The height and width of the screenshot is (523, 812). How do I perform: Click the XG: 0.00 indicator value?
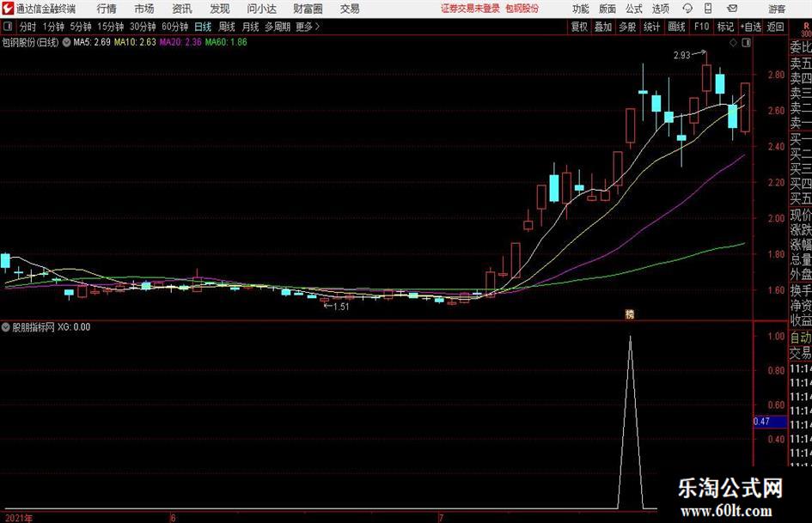click(x=74, y=327)
